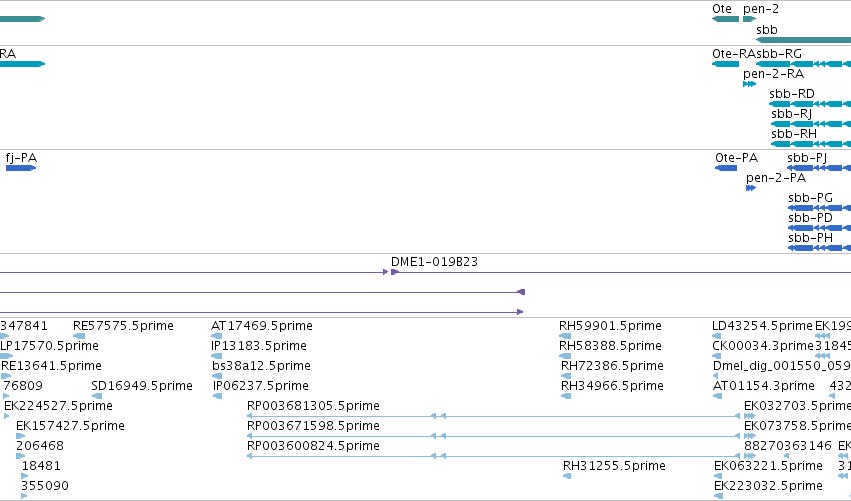Select the LD43254.5prime EST feature
851x501 pixels.
coord(716,336)
